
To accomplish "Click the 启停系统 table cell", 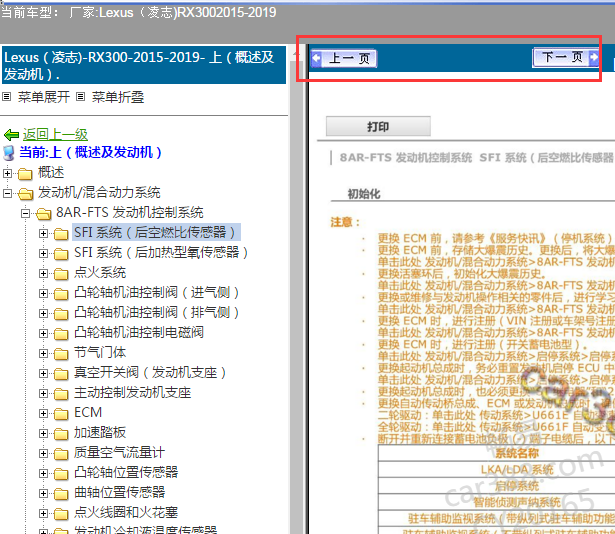I will (x=517, y=486).
